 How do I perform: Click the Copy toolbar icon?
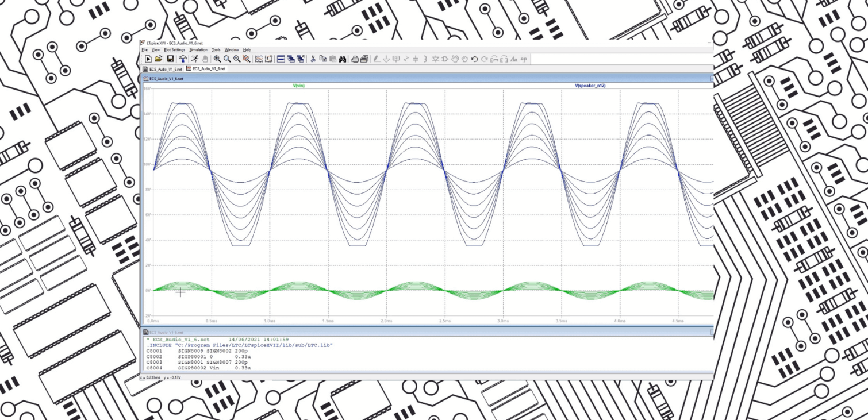coord(323,59)
